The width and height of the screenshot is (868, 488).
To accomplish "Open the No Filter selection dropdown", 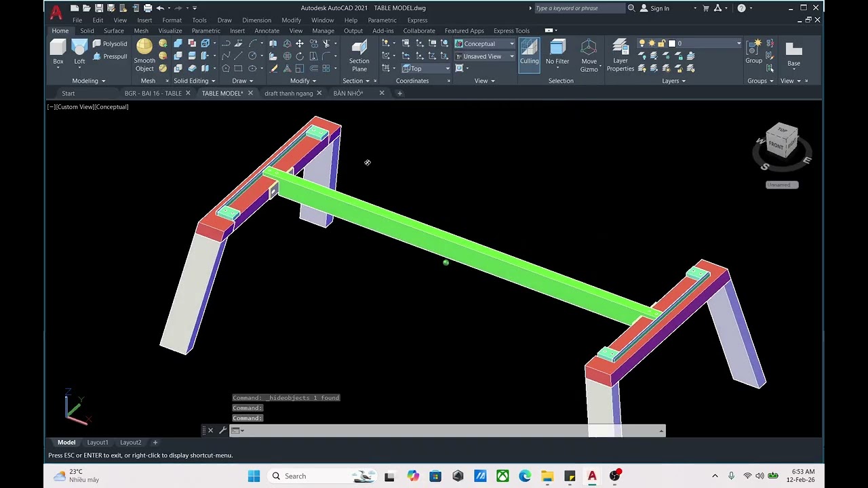I will click(557, 52).
